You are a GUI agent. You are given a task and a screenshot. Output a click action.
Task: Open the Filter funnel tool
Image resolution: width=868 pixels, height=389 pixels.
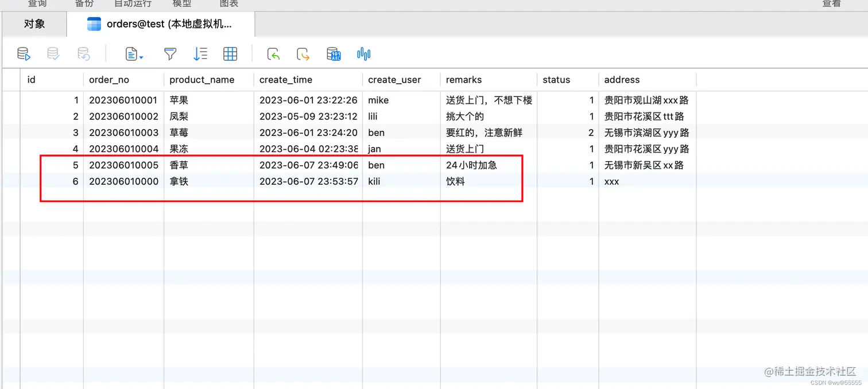tap(170, 54)
